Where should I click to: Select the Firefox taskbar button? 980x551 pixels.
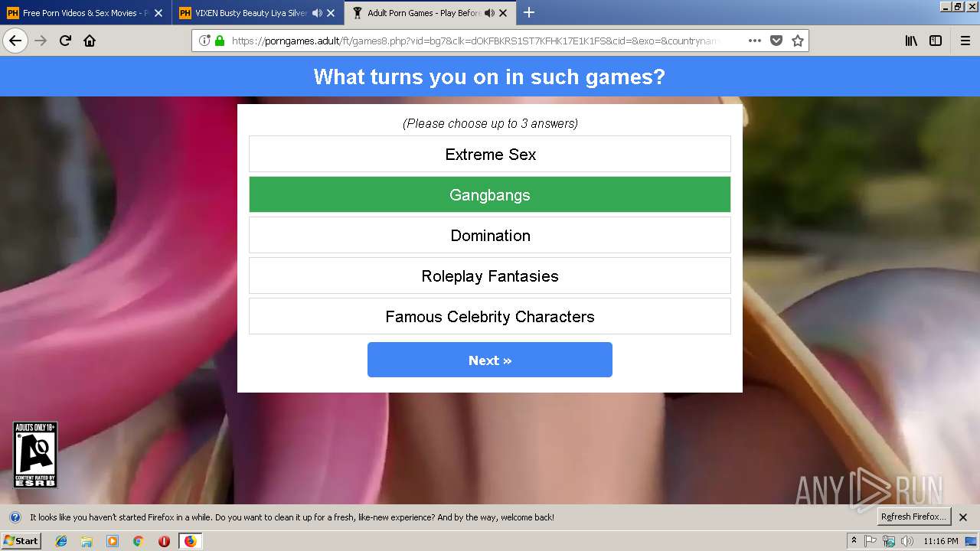(x=190, y=541)
